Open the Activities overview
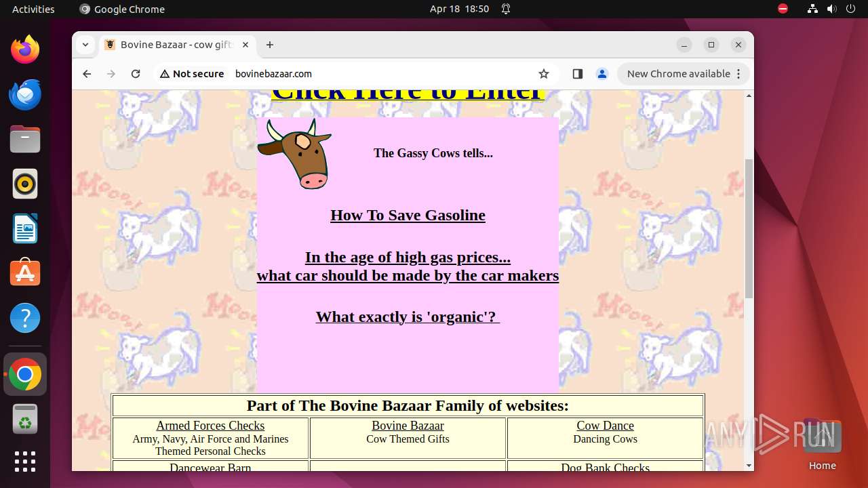 pos(33,9)
